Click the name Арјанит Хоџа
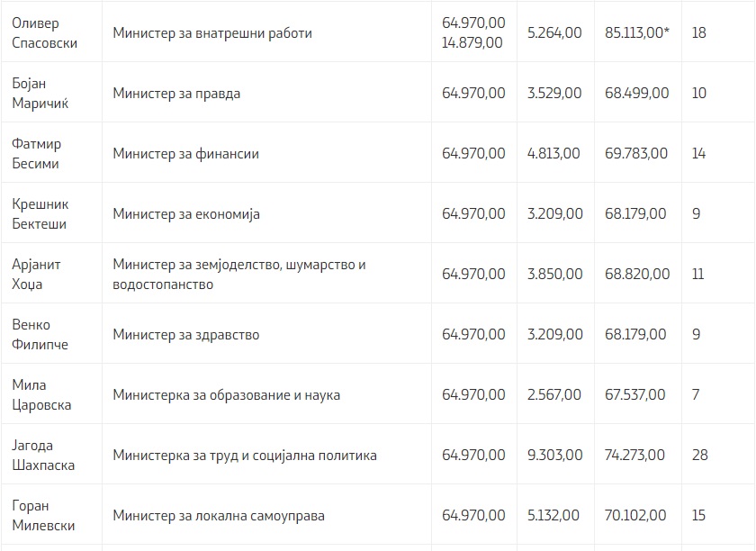This screenshot has width=756, height=551. 36,274
